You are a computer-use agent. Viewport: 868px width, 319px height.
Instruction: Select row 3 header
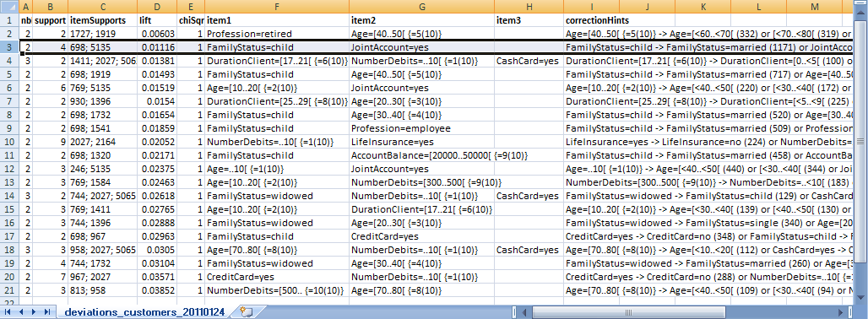click(x=9, y=47)
